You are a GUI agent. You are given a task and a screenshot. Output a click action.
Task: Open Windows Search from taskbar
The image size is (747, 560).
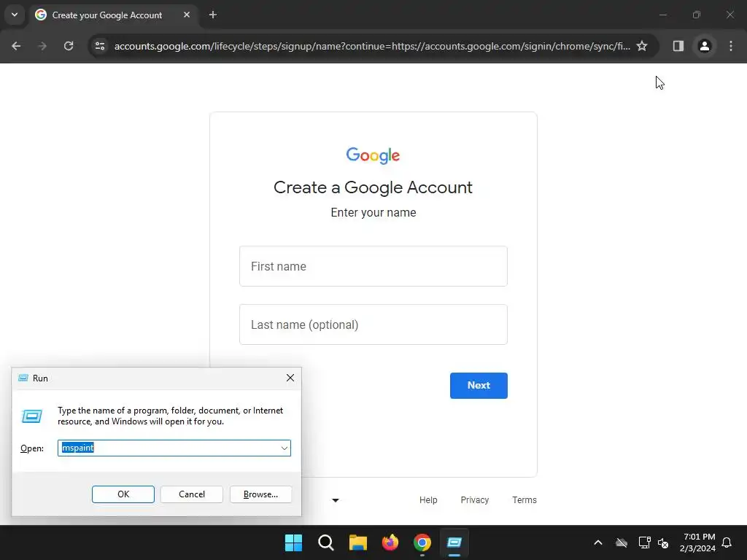pyautogui.click(x=326, y=542)
